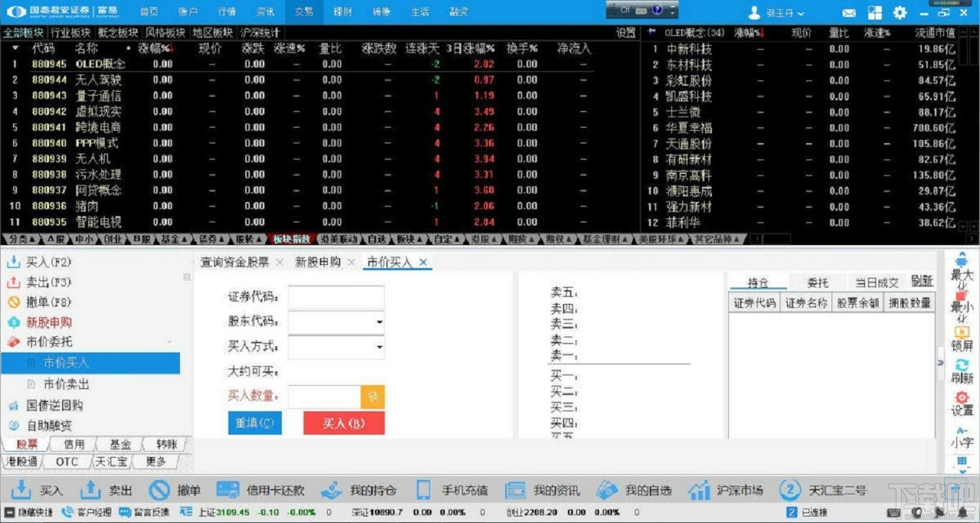Toggle 隐藏快捷 in the status bar
Screen dimensions: 980x523
[x=29, y=513]
